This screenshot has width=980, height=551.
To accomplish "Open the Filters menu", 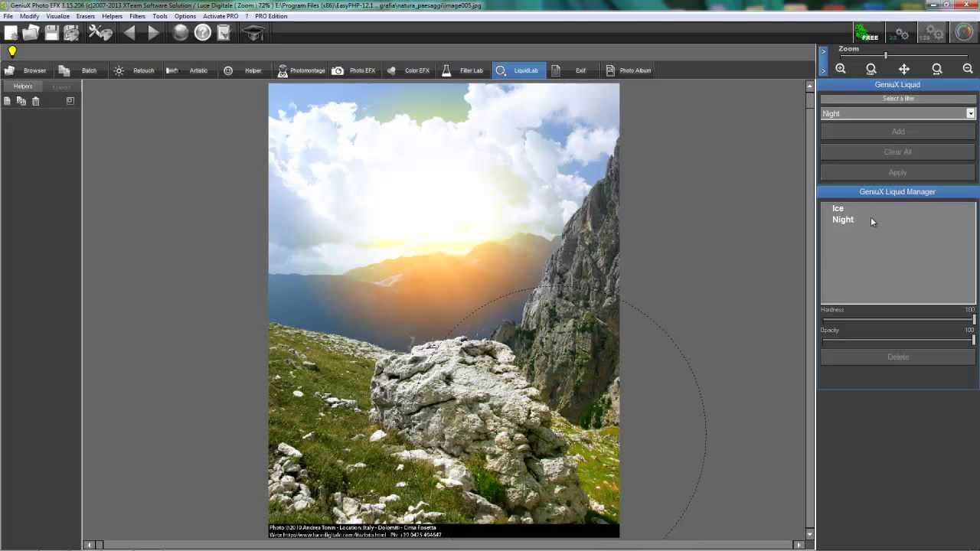I will (x=138, y=16).
